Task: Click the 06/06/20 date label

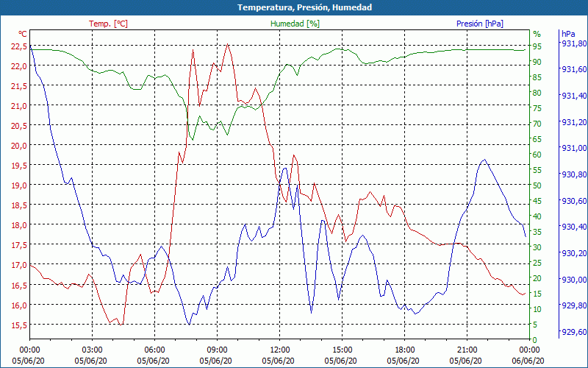Action: click(x=528, y=361)
